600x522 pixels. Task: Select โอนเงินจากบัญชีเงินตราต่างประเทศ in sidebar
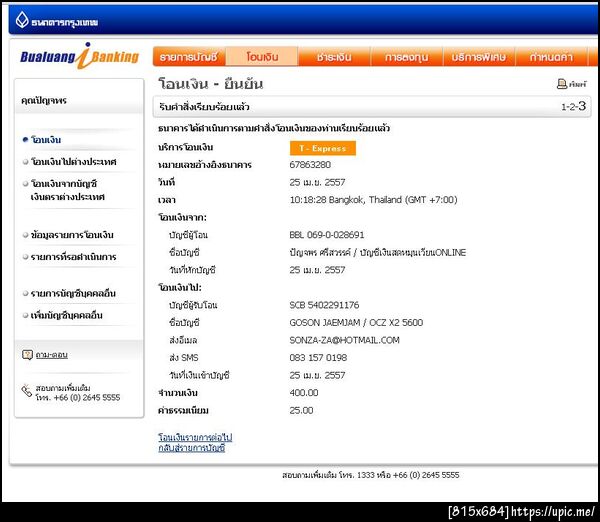68,190
